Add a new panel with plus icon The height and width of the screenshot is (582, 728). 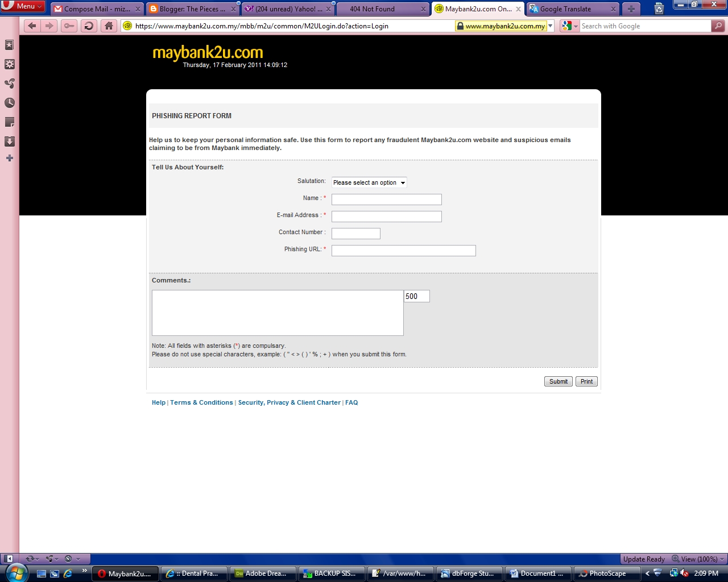pos(10,158)
